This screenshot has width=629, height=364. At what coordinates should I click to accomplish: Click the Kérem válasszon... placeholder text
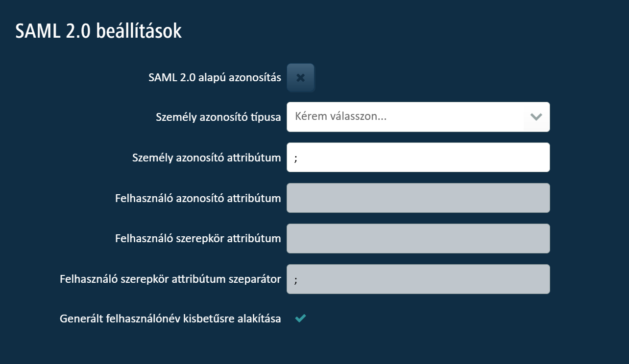point(341,117)
